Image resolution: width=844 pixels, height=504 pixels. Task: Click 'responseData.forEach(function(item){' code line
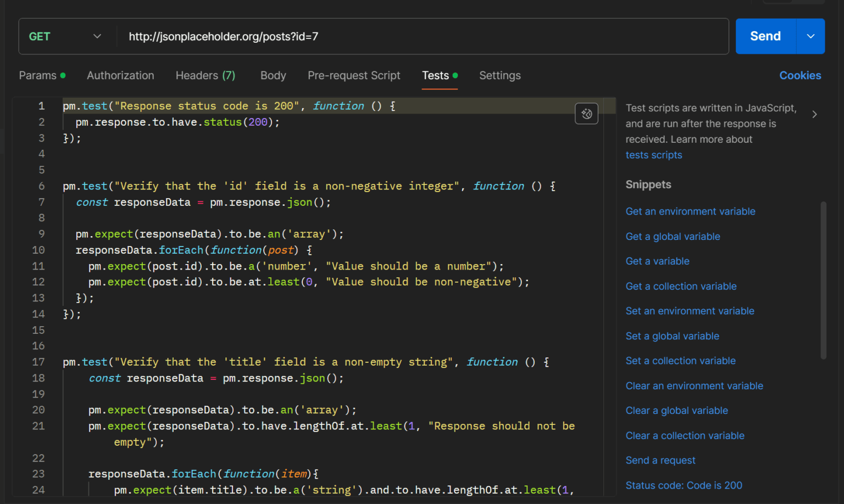click(203, 473)
